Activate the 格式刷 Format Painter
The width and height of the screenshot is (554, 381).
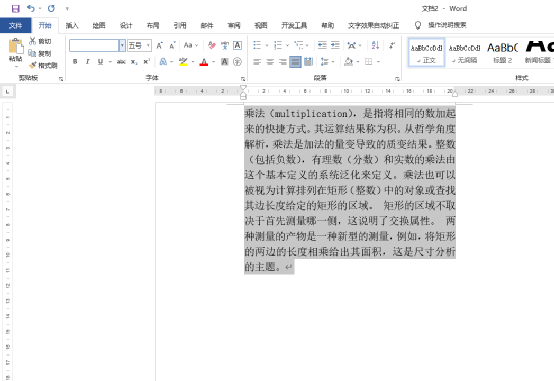pos(43,65)
